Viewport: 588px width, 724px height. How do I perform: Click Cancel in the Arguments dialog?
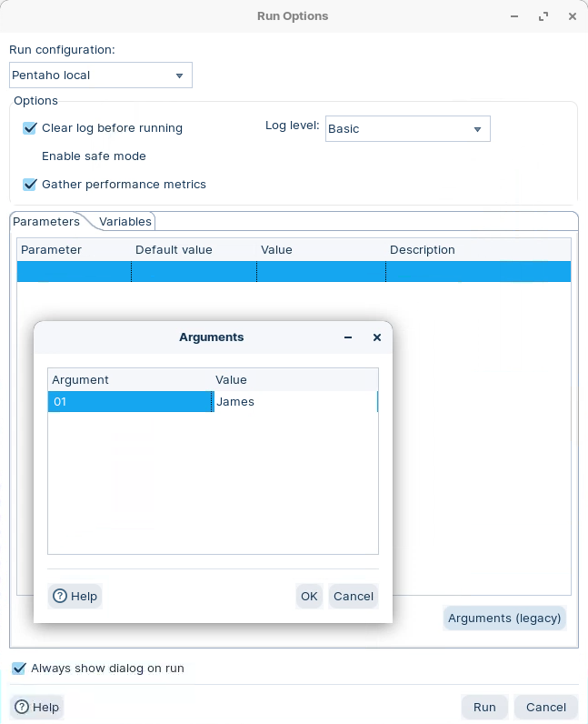click(353, 597)
